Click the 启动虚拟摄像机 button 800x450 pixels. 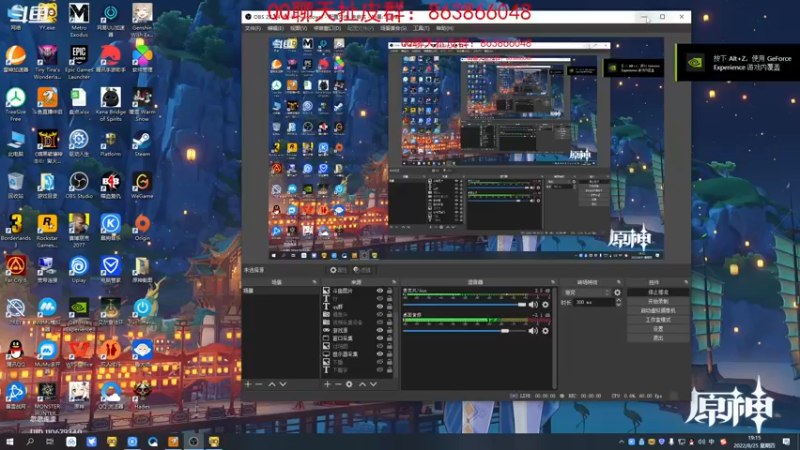658,310
